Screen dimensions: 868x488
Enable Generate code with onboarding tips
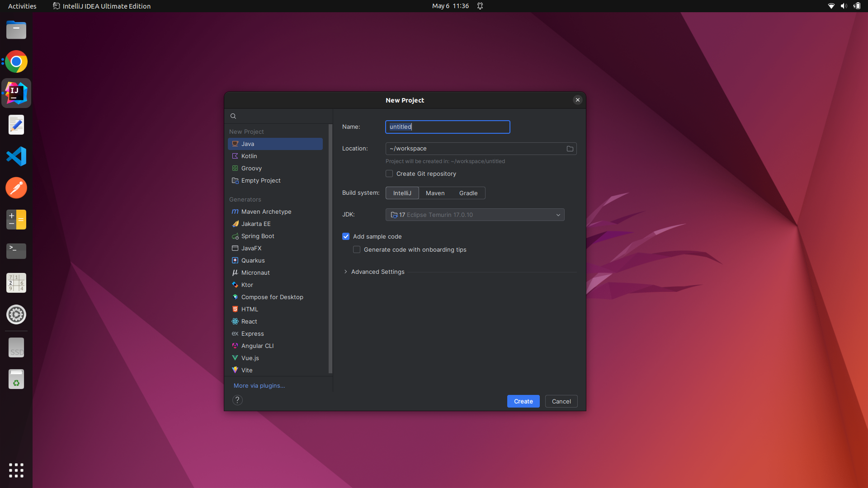(357, 250)
